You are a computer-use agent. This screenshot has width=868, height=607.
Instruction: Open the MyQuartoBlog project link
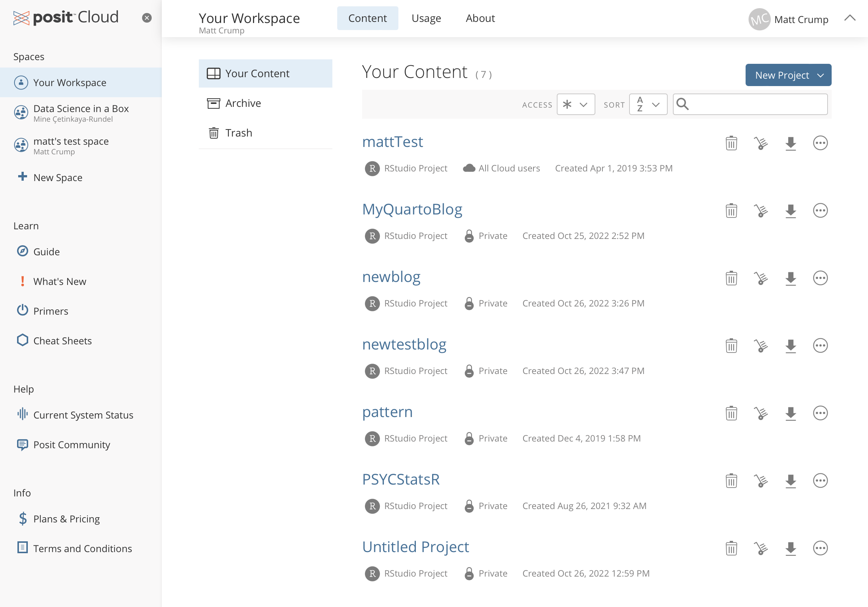click(412, 210)
